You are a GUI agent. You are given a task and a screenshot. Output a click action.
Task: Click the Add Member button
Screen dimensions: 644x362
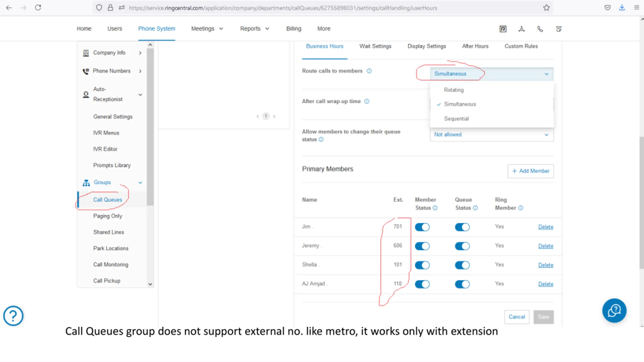click(x=531, y=171)
